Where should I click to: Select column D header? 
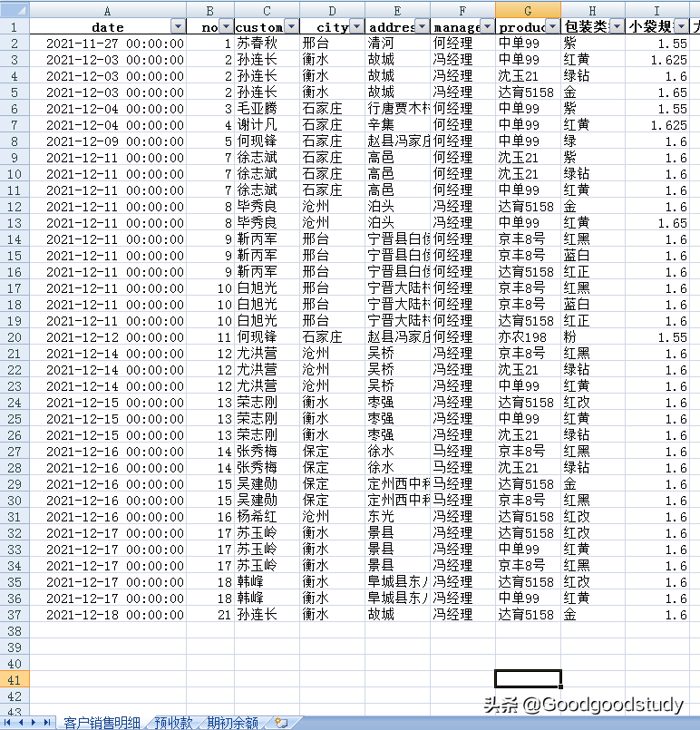click(332, 10)
